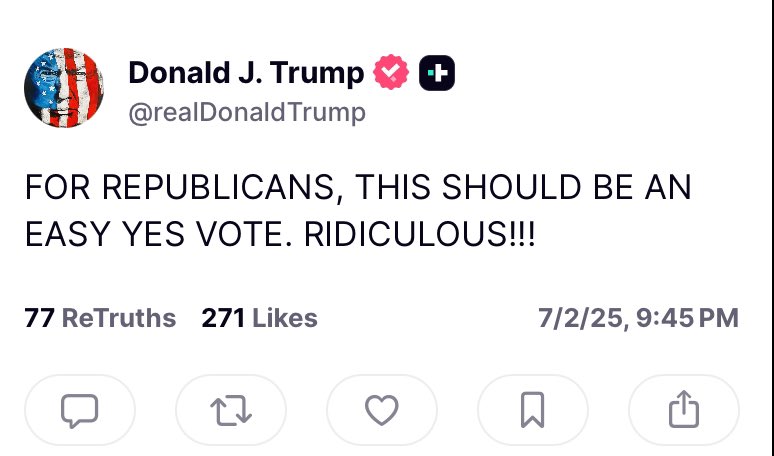
Task: Click the @realDonaldTrump handle
Action: tap(247, 112)
